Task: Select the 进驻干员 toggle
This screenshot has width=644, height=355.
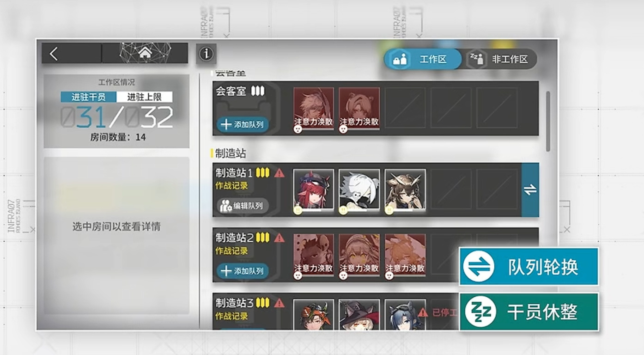Action: [x=88, y=97]
